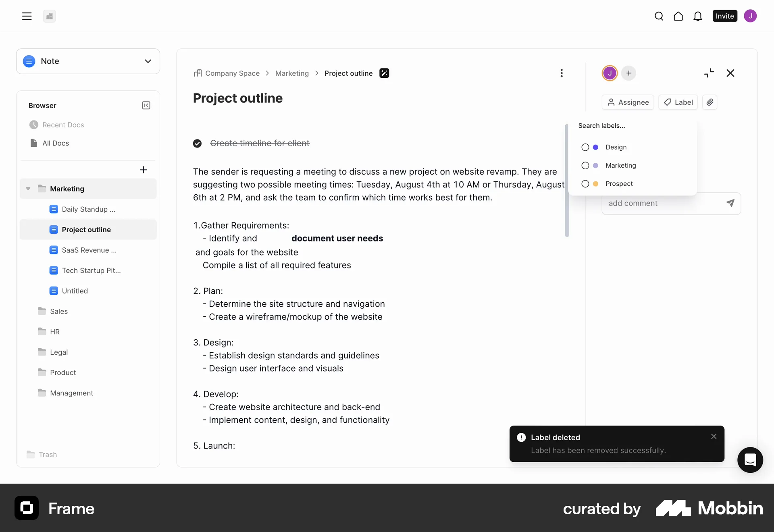Open the search icon in top bar

(x=659, y=16)
